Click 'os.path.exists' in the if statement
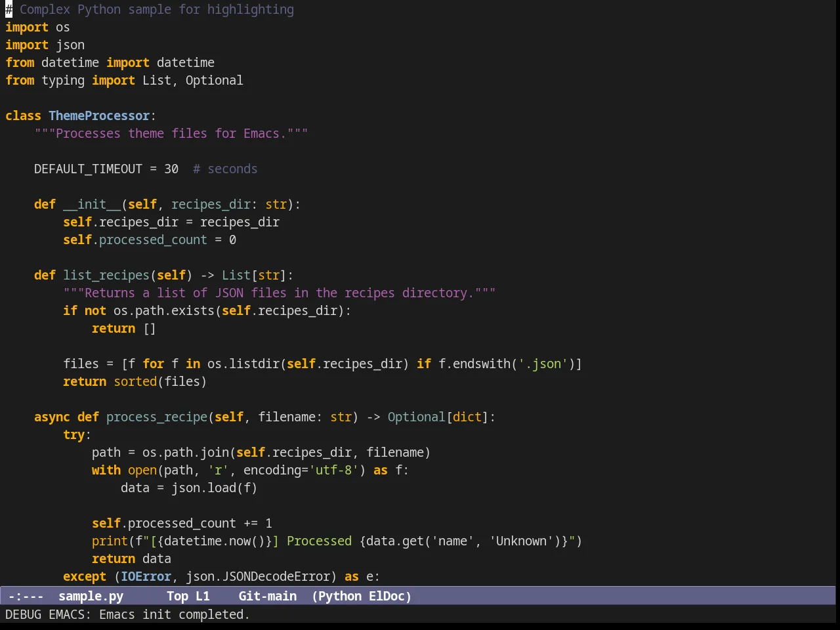 tap(164, 310)
